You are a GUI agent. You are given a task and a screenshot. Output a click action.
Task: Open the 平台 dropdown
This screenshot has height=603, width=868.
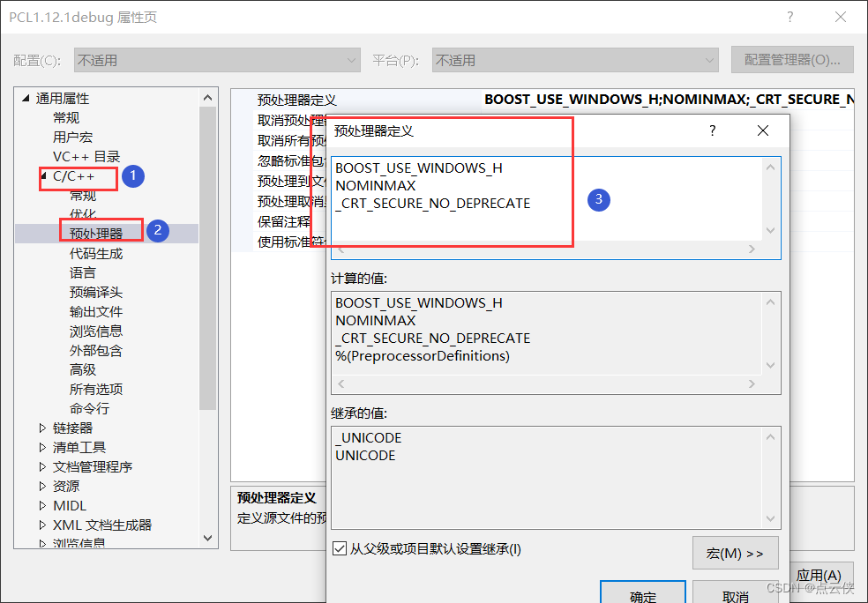[x=575, y=60]
